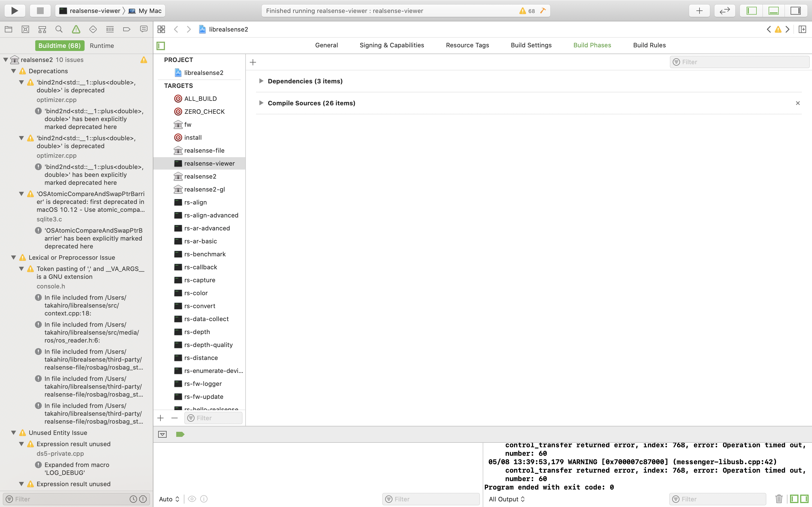Collapse the Deprecations issue group

point(14,71)
